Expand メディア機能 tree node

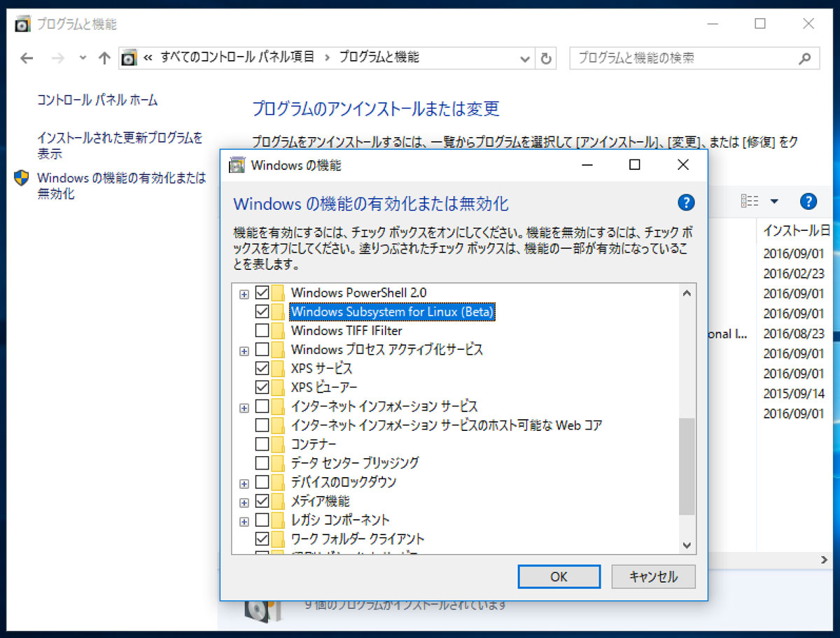(244, 502)
